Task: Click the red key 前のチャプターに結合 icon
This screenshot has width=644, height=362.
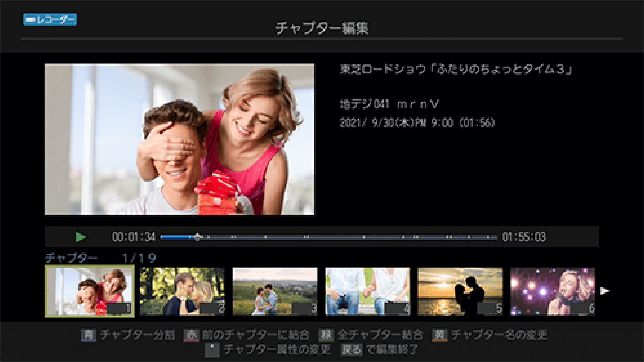Action: (x=192, y=335)
